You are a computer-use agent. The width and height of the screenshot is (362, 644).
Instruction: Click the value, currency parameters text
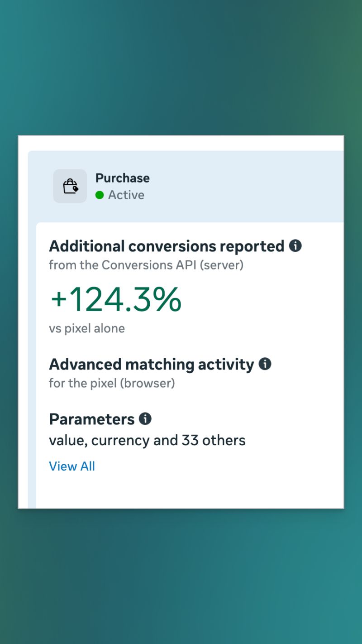click(147, 440)
